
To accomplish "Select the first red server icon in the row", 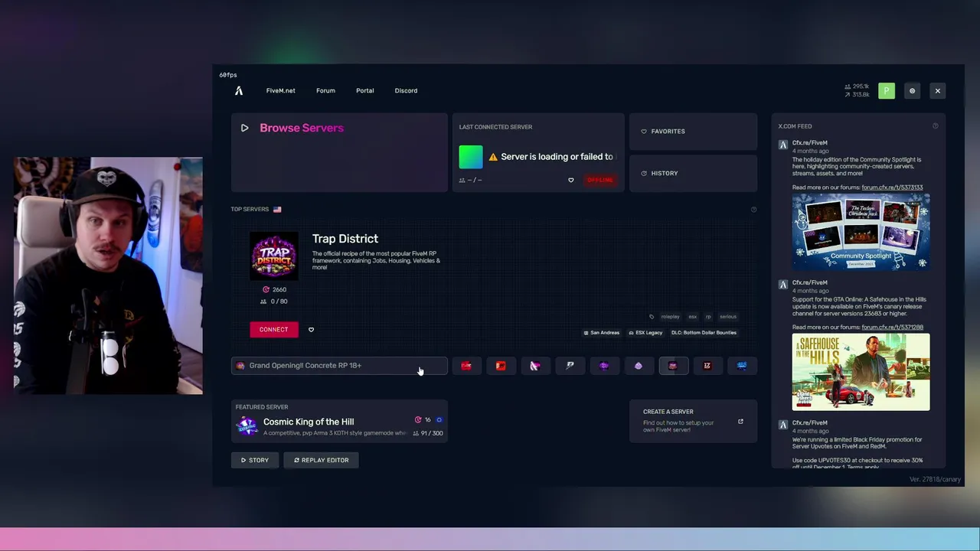I will tap(466, 366).
